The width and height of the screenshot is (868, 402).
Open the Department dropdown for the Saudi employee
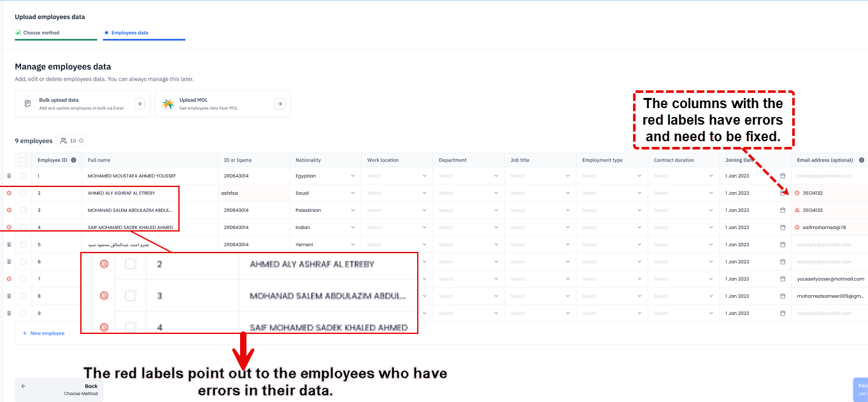(x=468, y=193)
